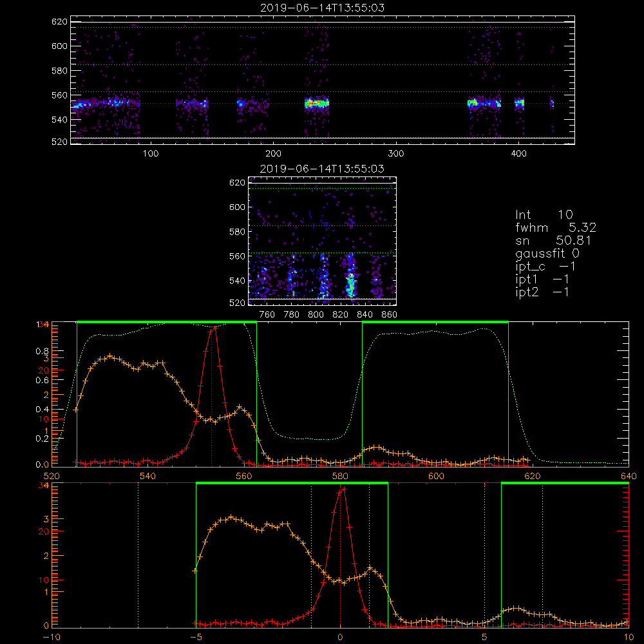
Task: Click x-axis label 840 under the small image
Action: [365, 315]
